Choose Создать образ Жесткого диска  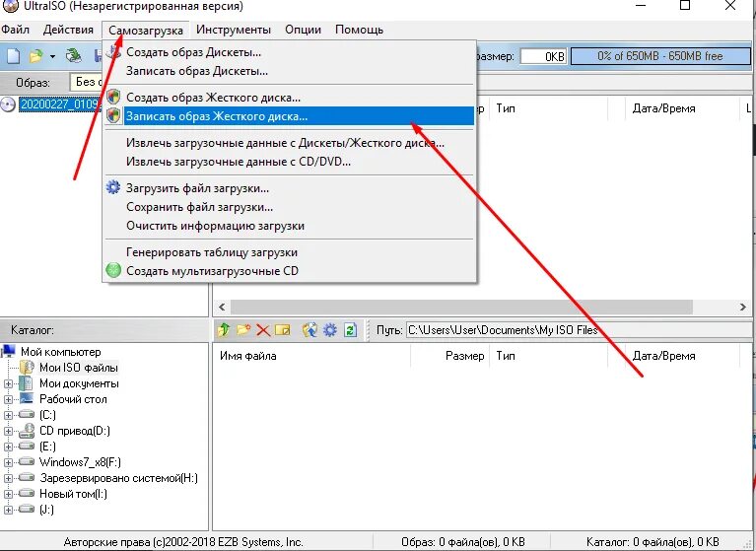click(x=289, y=97)
